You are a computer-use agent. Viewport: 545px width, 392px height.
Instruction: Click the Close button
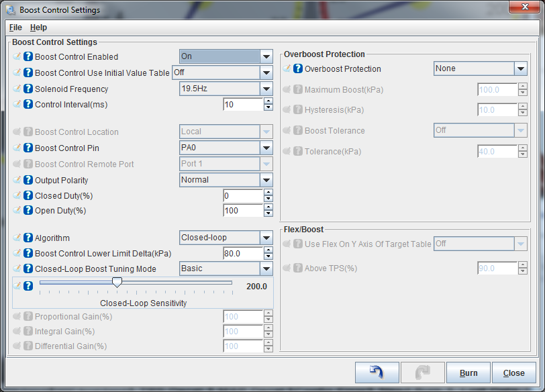[x=513, y=373]
